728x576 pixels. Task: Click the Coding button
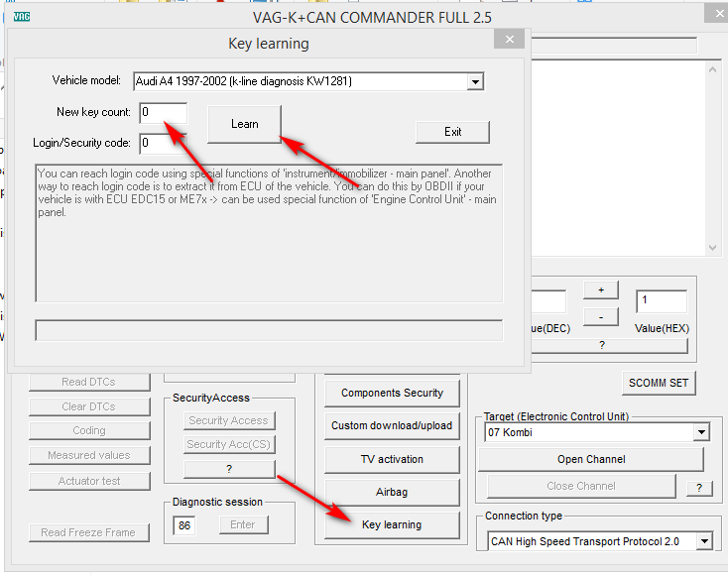(x=89, y=430)
